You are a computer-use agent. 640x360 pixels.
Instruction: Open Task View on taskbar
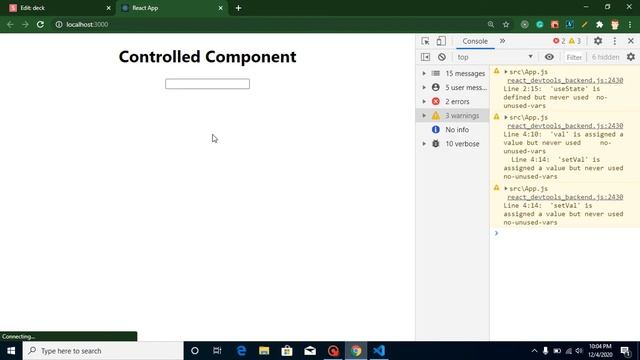pos(217,351)
